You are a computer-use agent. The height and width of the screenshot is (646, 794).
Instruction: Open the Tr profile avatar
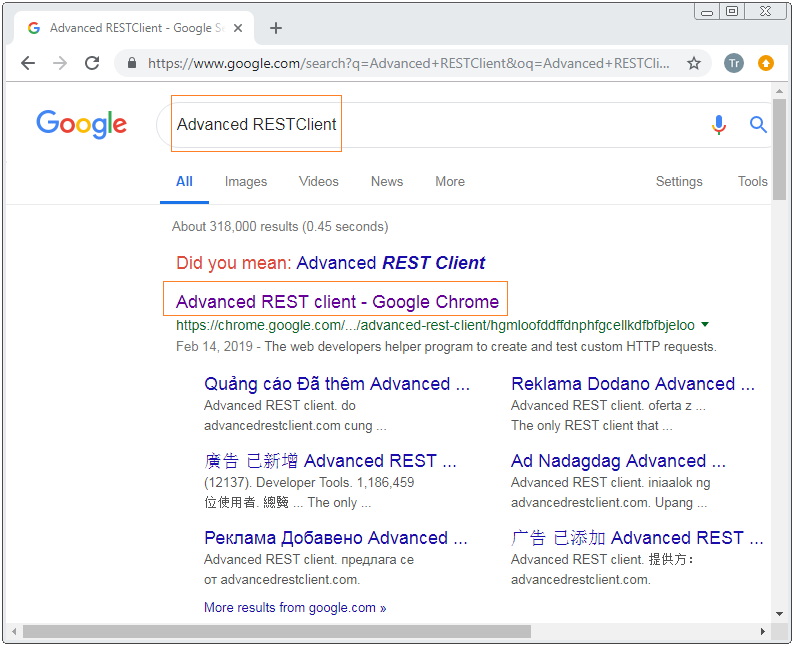tap(734, 63)
